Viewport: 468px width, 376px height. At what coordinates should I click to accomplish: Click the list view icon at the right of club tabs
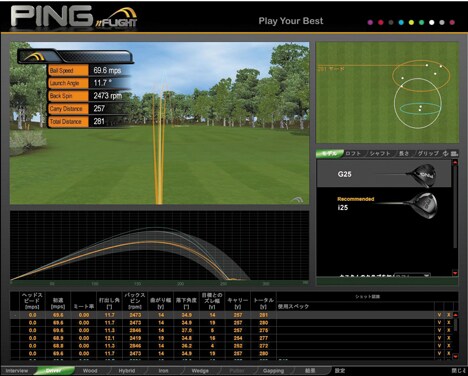[454, 153]
